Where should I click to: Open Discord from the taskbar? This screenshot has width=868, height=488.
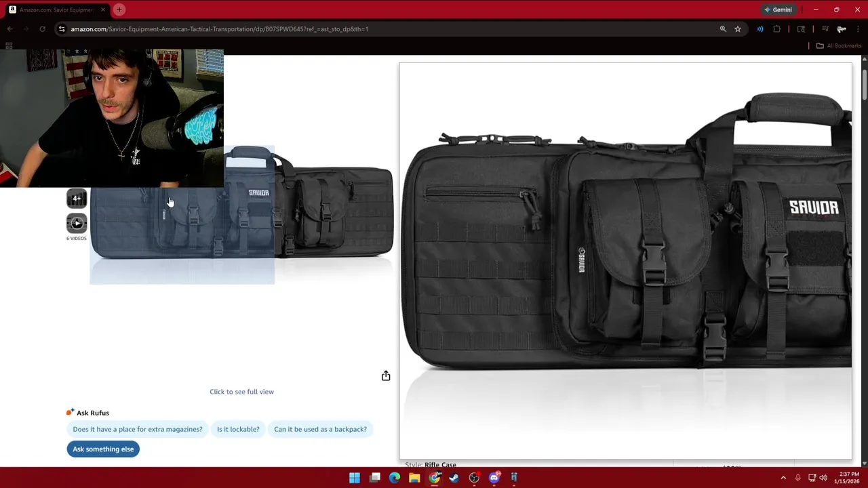pyautogui.click(x=494, y=478)
